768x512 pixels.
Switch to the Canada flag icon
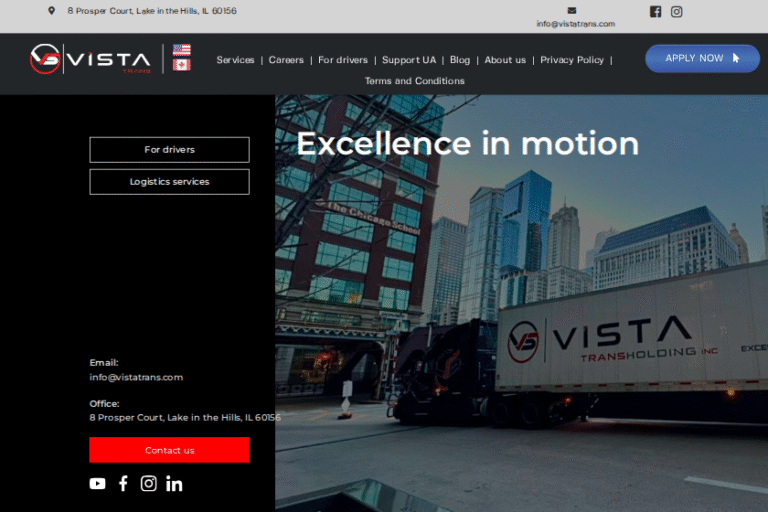(181, 65)
